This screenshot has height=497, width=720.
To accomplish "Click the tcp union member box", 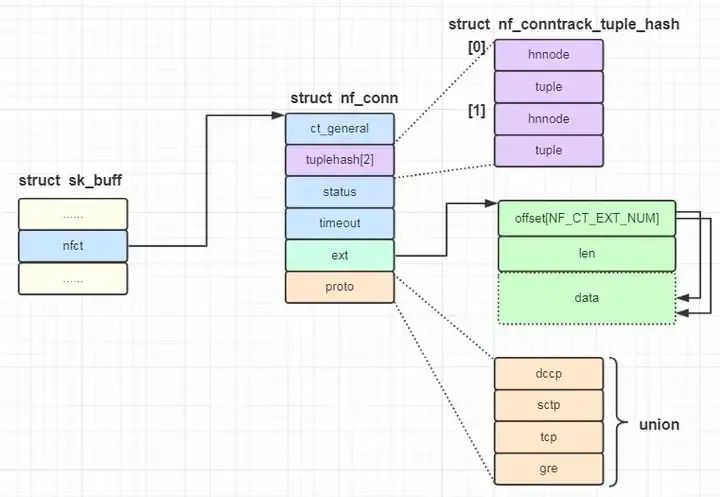I will point(549,436).
